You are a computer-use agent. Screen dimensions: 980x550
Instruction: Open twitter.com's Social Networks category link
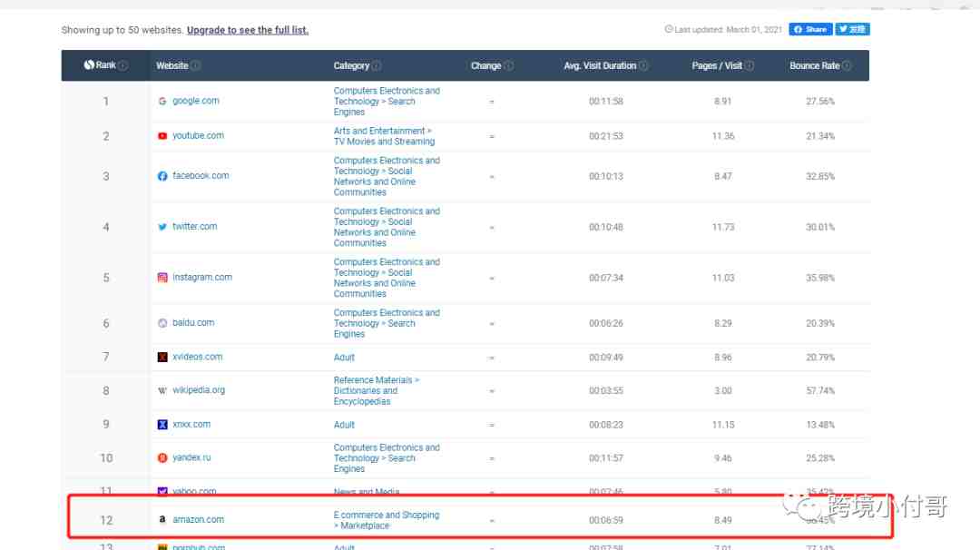click(387, 227)
